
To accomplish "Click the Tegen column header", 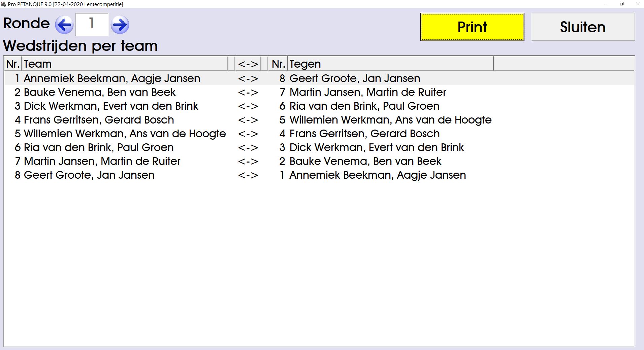I will [390, 64].
